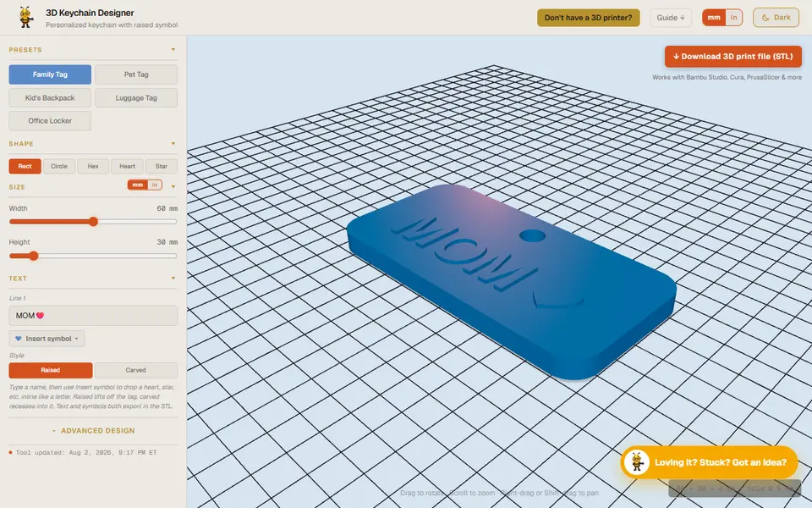Click the Width slider handle
812x508 pixels.
93,222
